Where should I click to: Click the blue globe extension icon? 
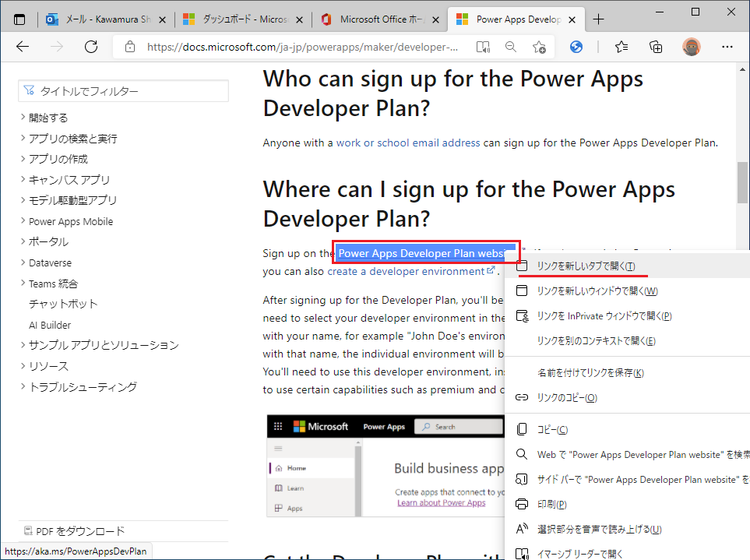[576, 47]
